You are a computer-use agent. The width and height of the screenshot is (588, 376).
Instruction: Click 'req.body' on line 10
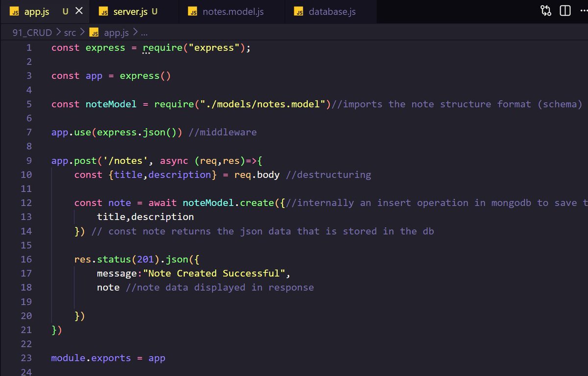pyautogui.click(x=257, y=175)
